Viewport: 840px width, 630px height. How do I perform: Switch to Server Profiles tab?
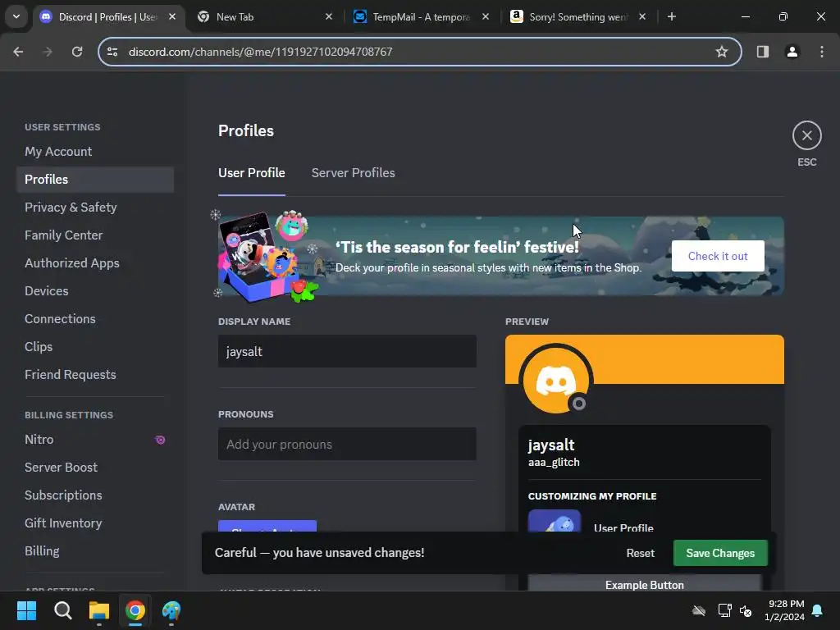coord(353,173)
